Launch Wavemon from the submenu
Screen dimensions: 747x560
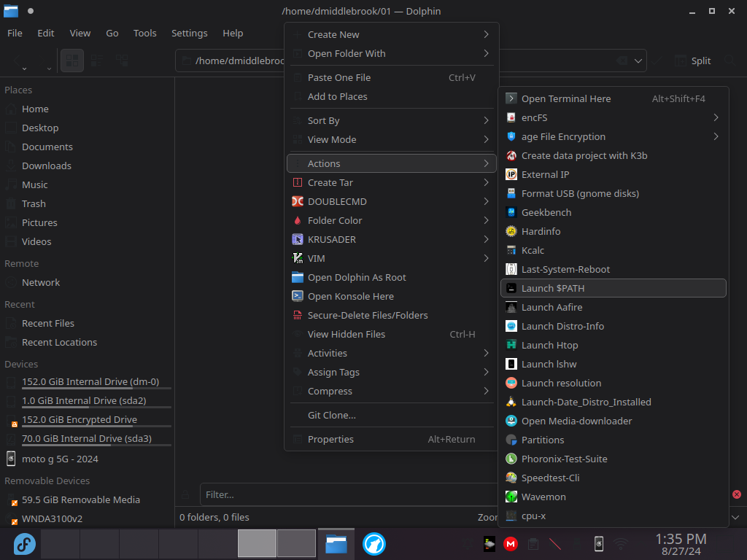point(613,497)
